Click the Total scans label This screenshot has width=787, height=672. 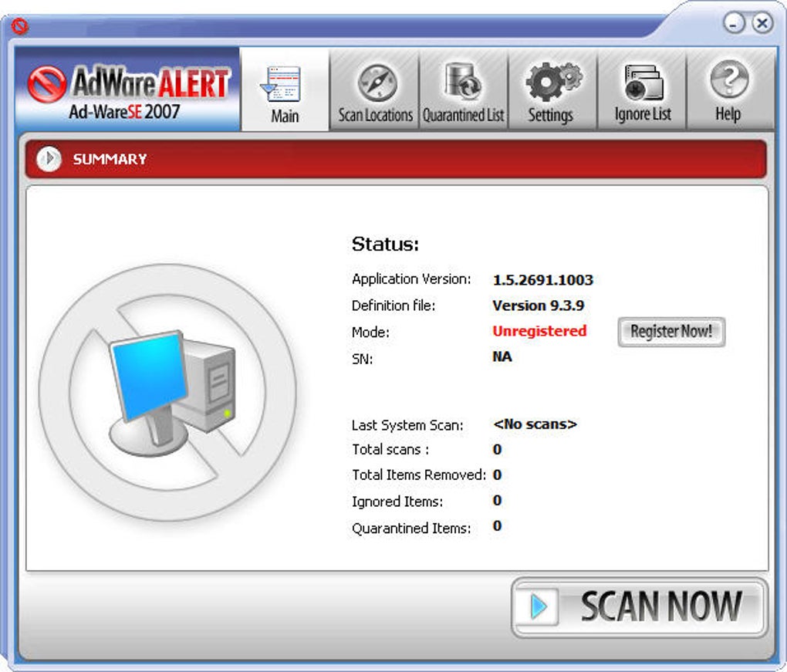pos(390,449)
